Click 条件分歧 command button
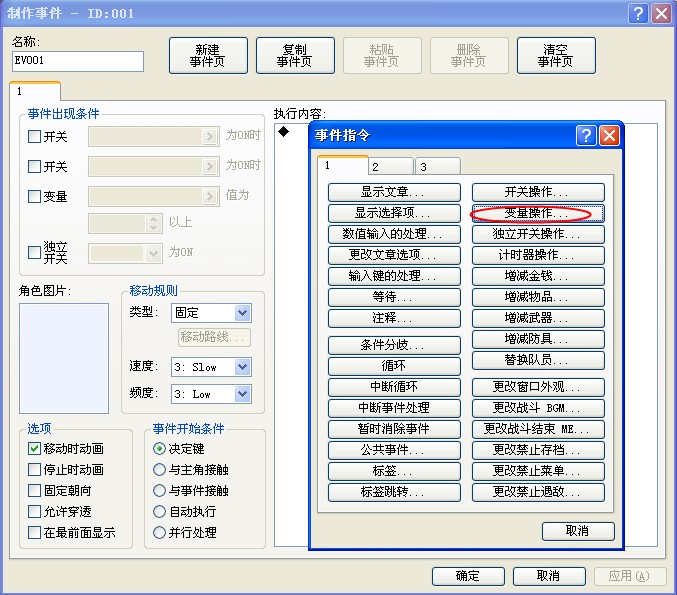 (394, 345)
